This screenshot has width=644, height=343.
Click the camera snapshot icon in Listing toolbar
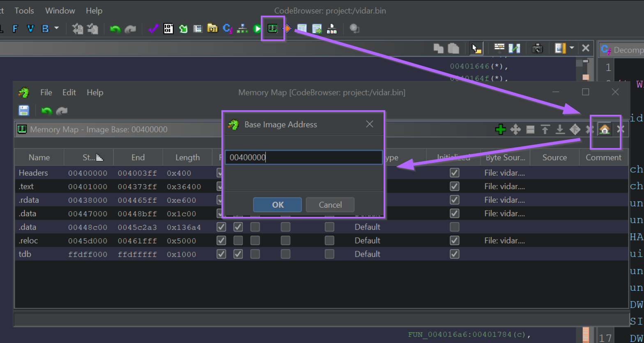click(x=537, y=48)
